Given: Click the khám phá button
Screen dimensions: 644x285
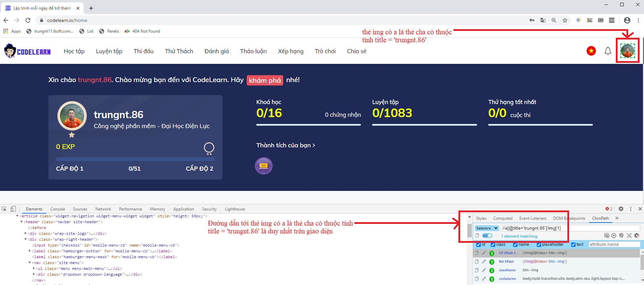Looking at the screenshot, I should pyautogui.click(x=265, y=80).
